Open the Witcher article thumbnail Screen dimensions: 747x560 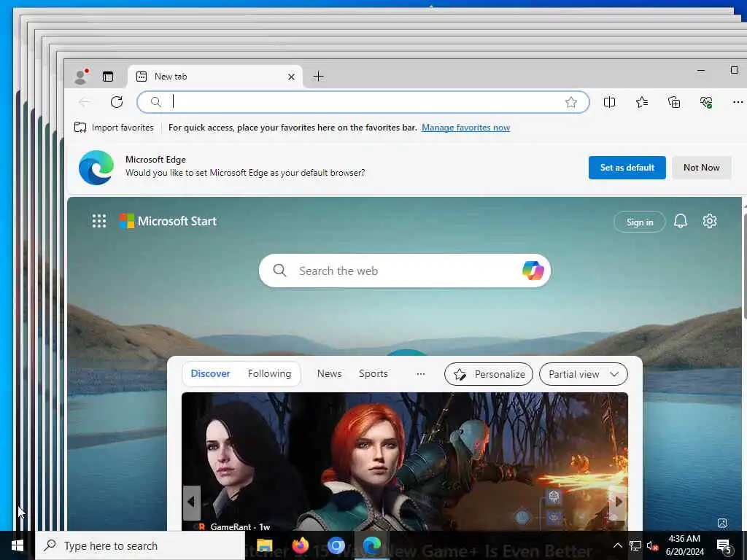click(x=405, y=461)
